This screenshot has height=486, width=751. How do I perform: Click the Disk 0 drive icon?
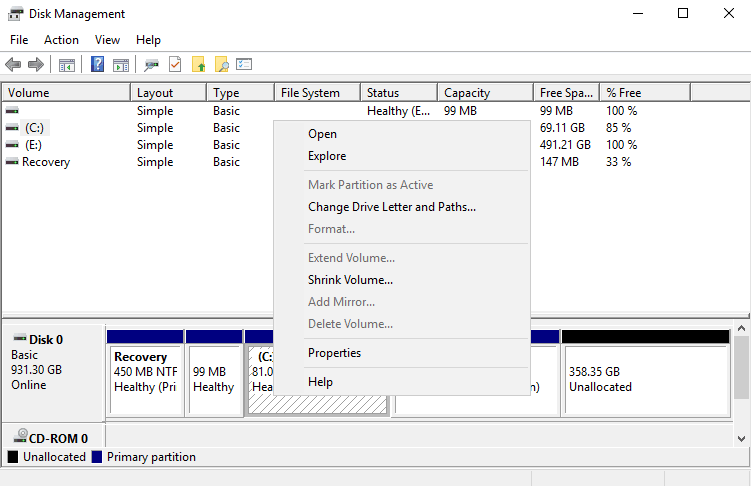click(x=20, y=338)
